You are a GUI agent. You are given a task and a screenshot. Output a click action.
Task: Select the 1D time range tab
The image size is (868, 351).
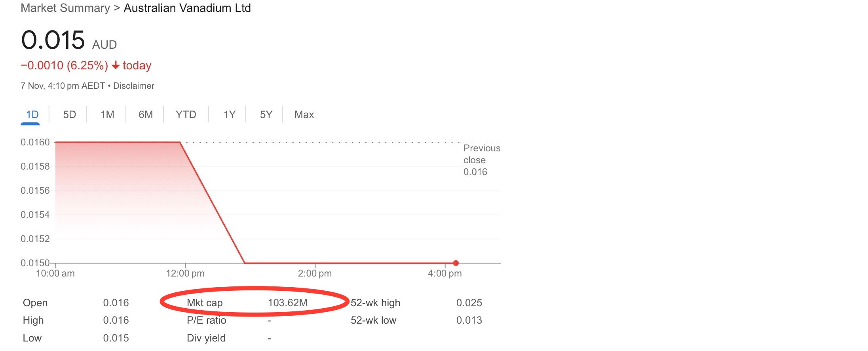pos(32,115)
